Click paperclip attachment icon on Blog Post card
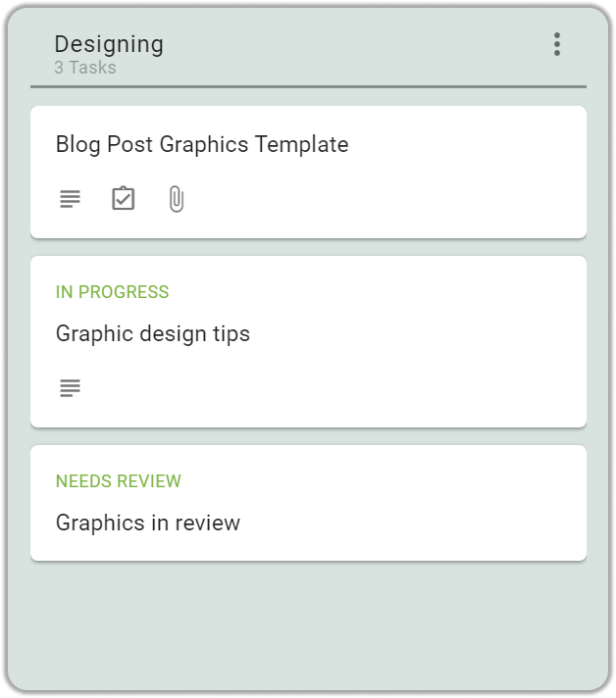 177,199
